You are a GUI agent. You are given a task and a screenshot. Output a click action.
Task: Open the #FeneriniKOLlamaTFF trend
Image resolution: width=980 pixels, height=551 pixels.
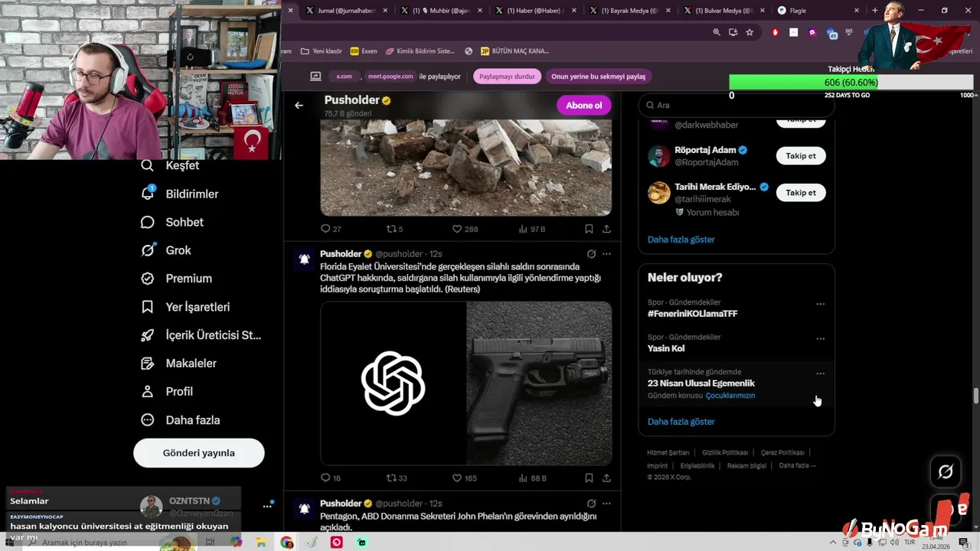[693, 314]
